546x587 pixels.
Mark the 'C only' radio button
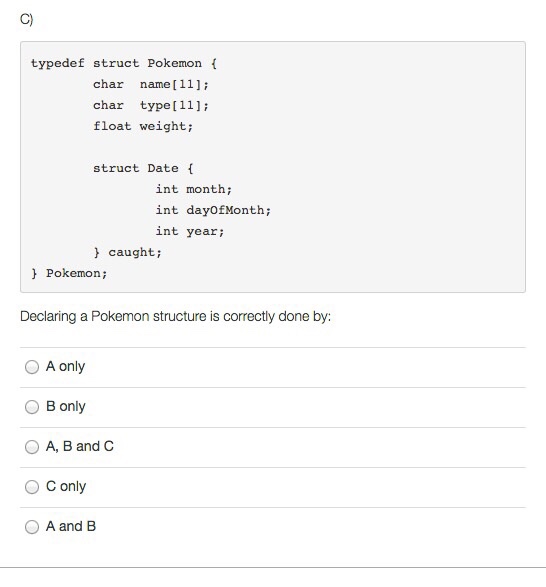point(32,487)
